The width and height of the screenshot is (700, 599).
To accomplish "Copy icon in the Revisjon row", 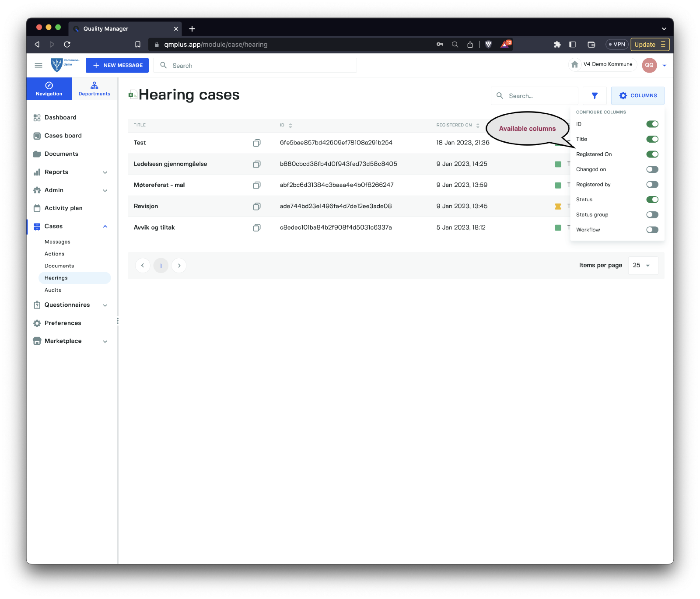I will pos(257,207).
